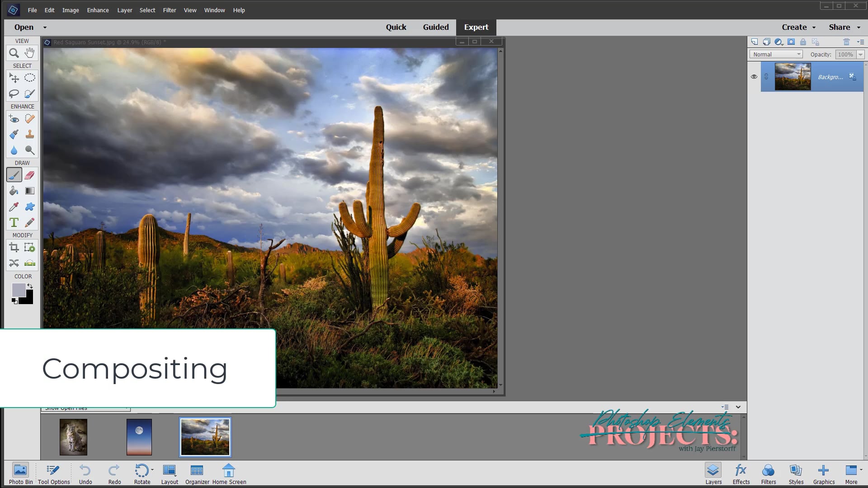
Task: Select the Clone Stamp tool
Action: (x=29, y=135)
